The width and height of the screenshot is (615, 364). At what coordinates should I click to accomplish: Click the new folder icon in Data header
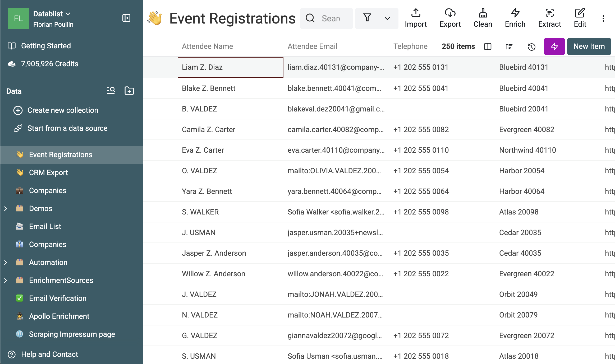(129, 91)
